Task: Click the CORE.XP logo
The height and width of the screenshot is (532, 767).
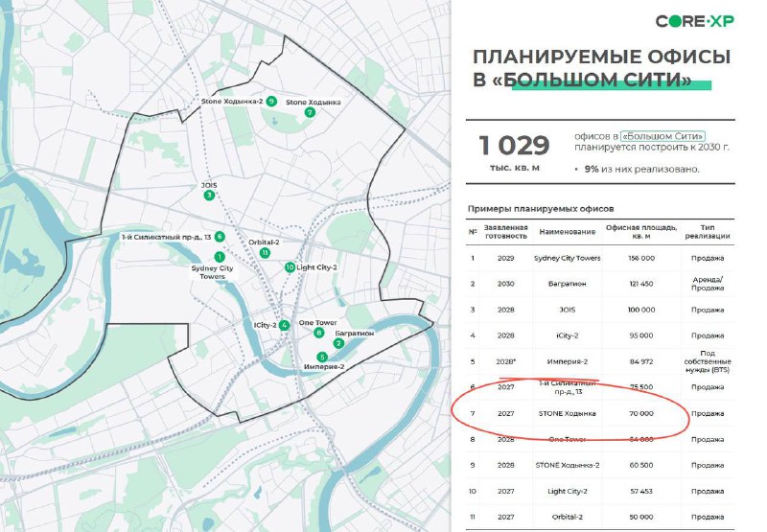Action: click(x=694, y=21)
